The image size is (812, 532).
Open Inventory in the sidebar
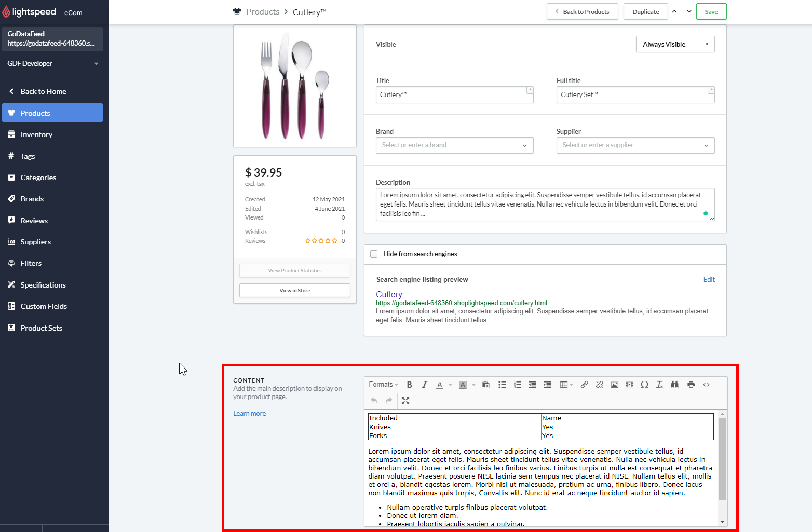coord(52,134)
